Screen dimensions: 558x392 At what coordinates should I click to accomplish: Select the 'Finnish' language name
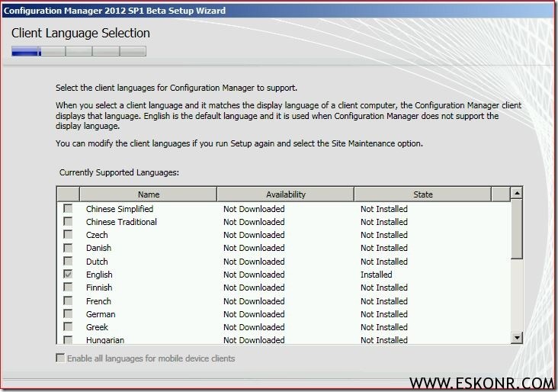(x=99, y=288)
